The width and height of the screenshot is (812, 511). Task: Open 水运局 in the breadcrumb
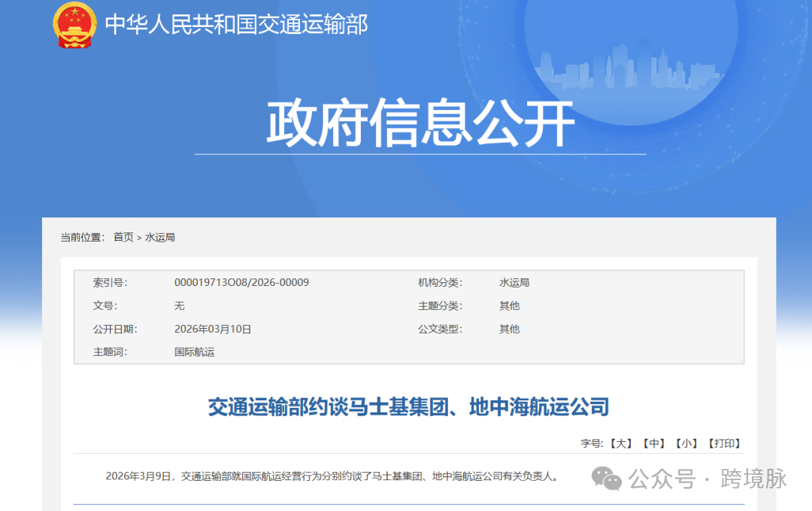(160, 237)
